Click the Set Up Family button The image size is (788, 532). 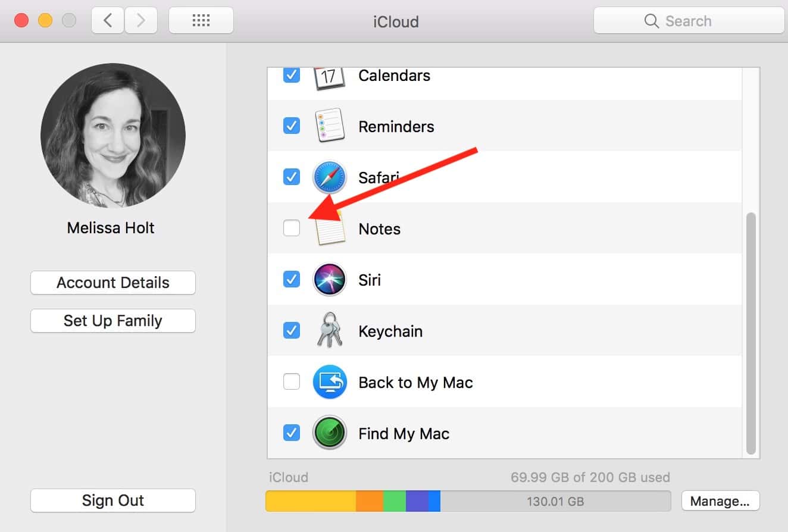113,321
